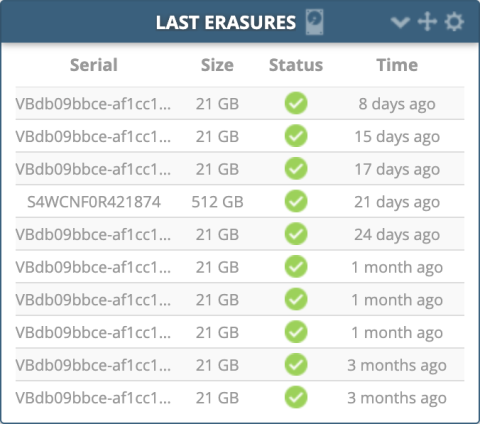The height and width of the screenshot is (424, 480).
Task: Click the Time column header
Action: (x=397, y=65)
